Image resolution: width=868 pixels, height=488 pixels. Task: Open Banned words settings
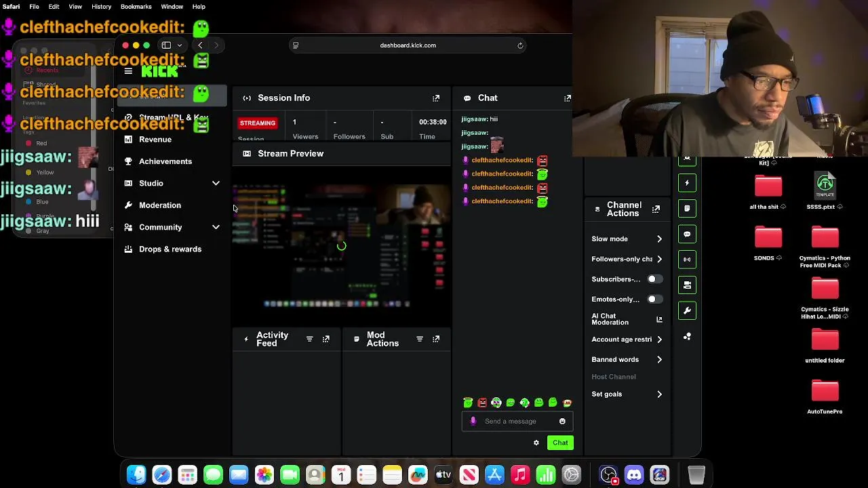[627, 360]
